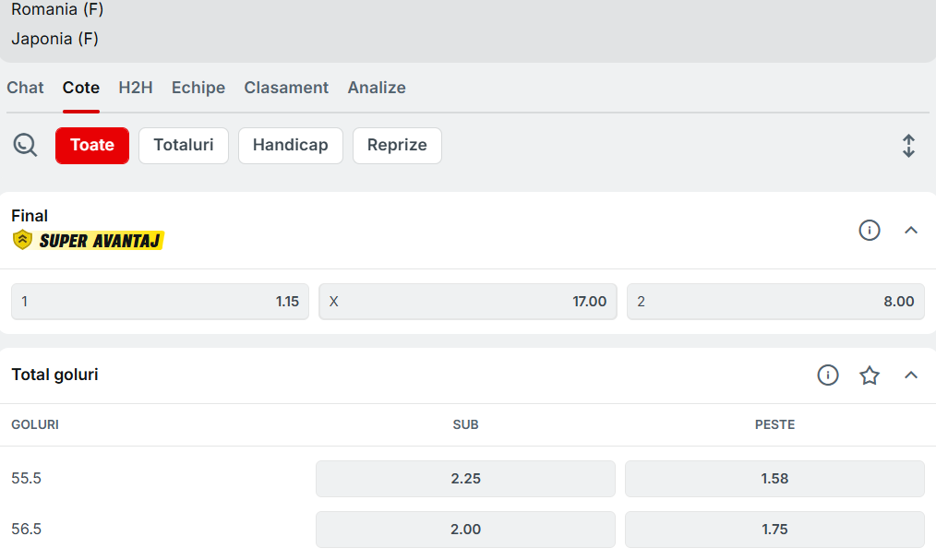Open the Analize tab
Screen dimensions: 936x560
(x=377, y=88)
